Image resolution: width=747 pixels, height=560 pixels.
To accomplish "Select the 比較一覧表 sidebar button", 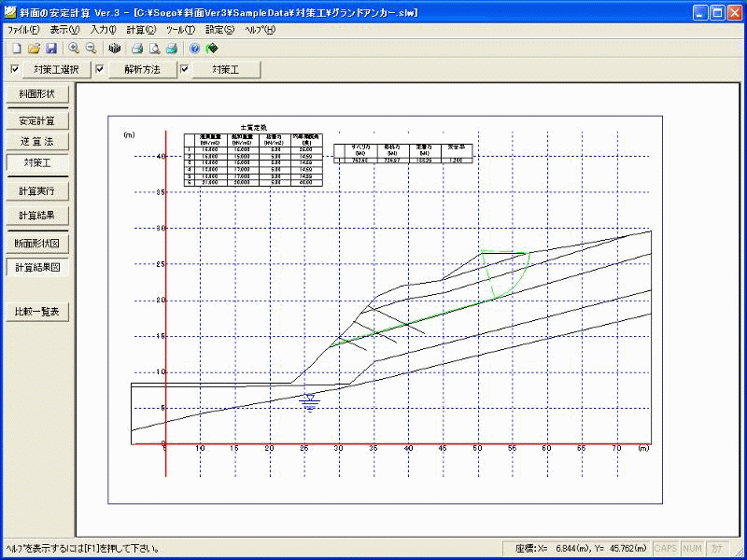I will pos(37,312).
